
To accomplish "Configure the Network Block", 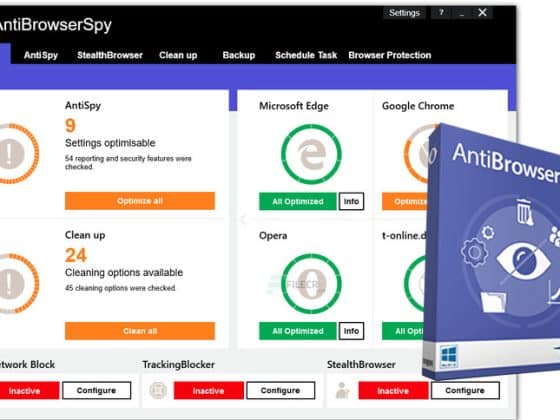I will pyautogui.click(x=96, y=391).
